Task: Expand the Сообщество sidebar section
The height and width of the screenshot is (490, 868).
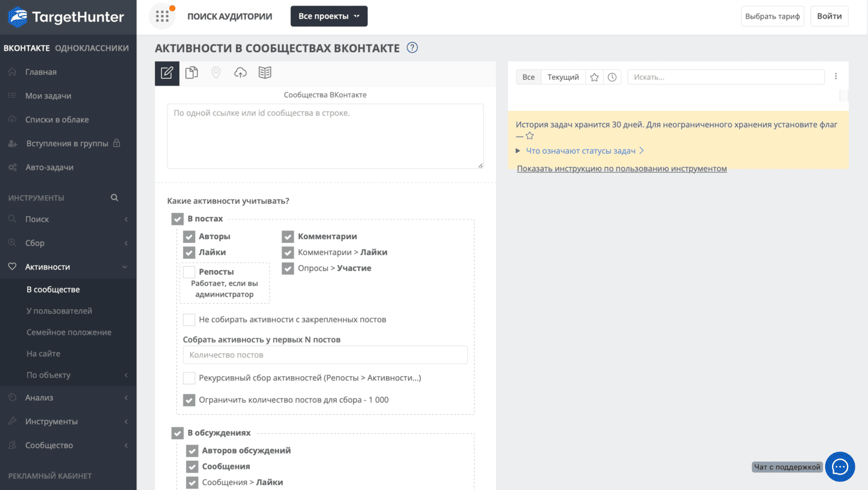Action: [68, 445]
